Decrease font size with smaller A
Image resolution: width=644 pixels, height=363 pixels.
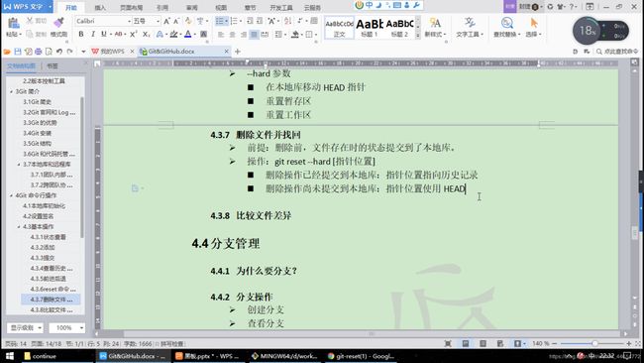point(176,21)
